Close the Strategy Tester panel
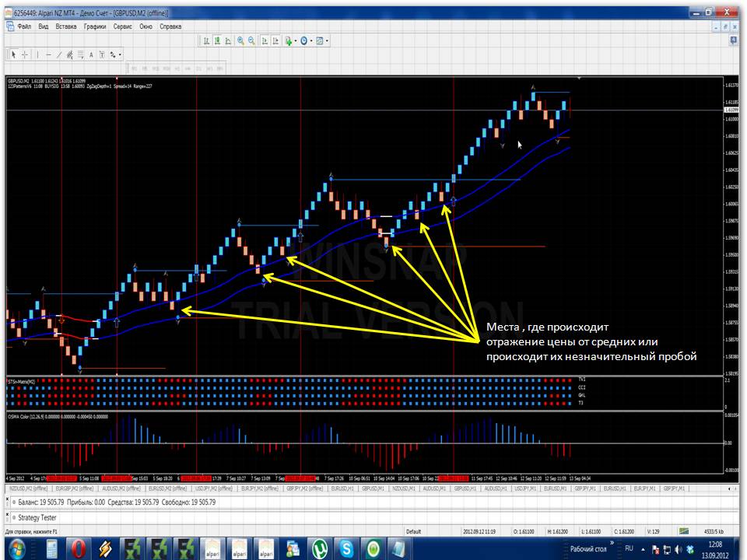This screenshot has width=747, height=560. 7,514
